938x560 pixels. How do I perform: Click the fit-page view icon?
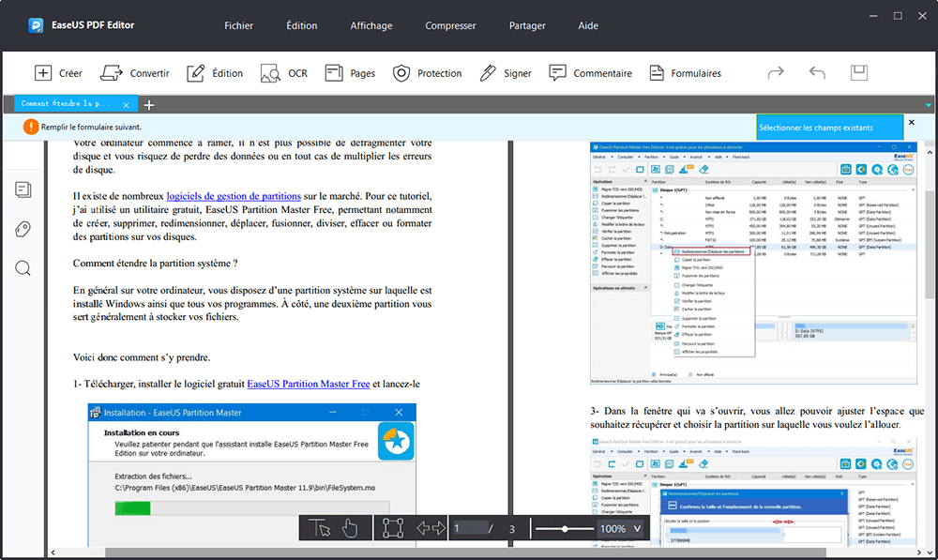(393, 528)
